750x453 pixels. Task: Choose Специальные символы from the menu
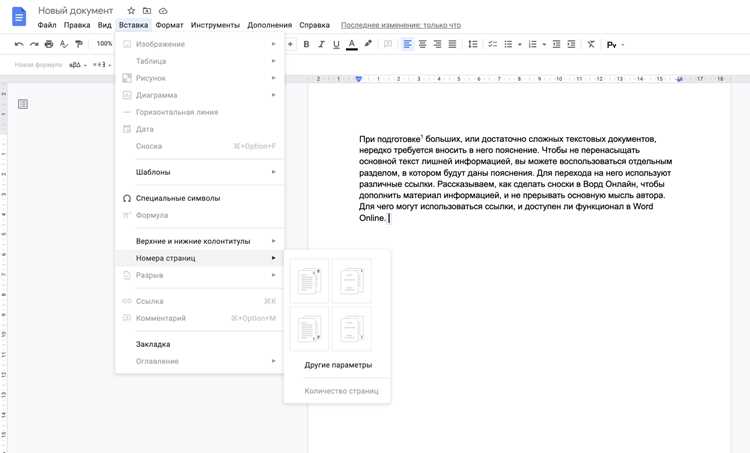(x=200, y=198)
